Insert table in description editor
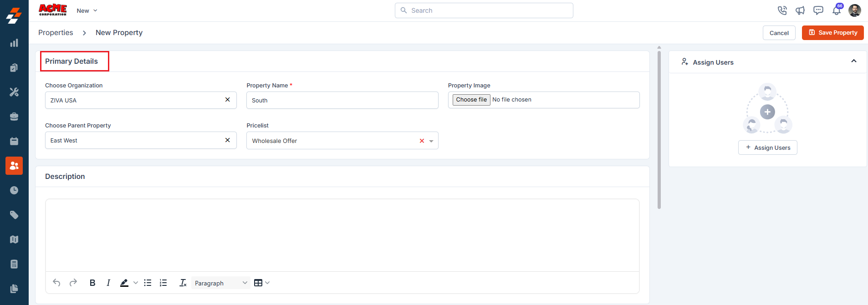This screenshot has width=868, height=305. [258, 283]
